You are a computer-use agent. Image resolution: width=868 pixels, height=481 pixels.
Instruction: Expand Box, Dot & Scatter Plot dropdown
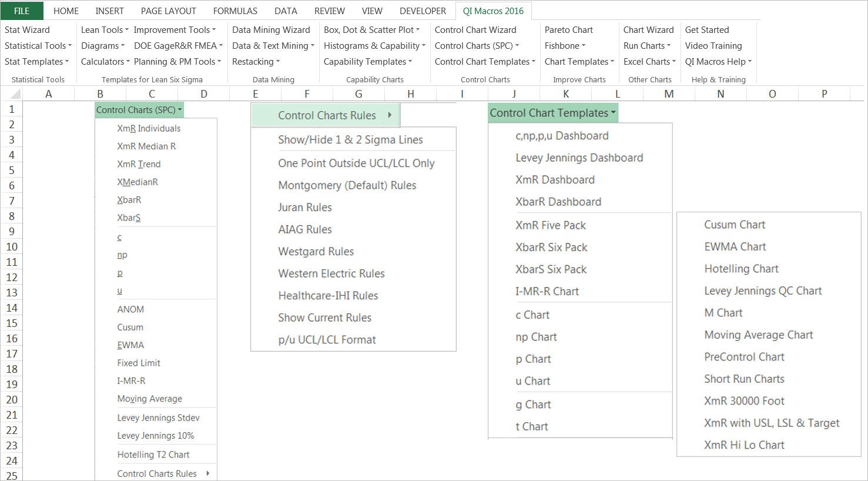coord(371,29)
